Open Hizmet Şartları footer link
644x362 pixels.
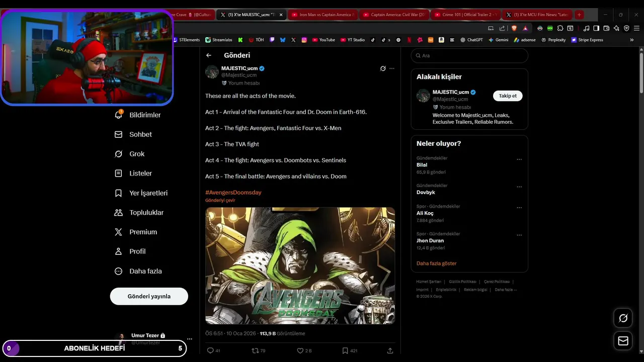429,282
